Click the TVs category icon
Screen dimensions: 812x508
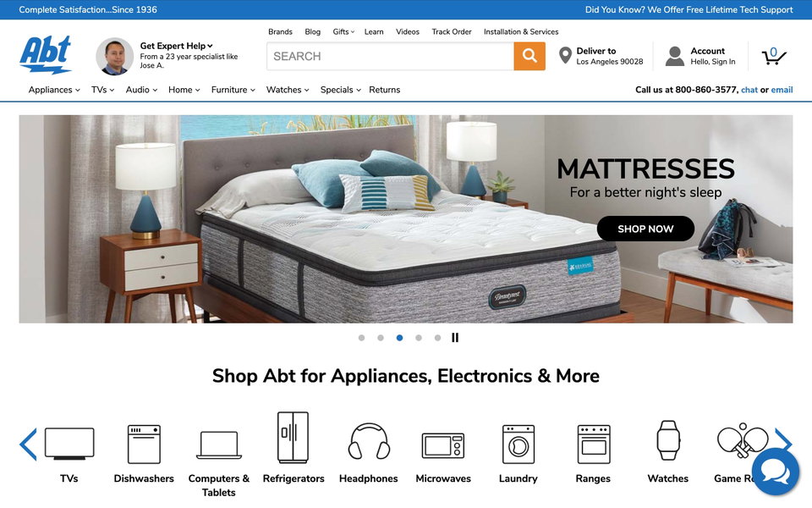pos(69,444)
